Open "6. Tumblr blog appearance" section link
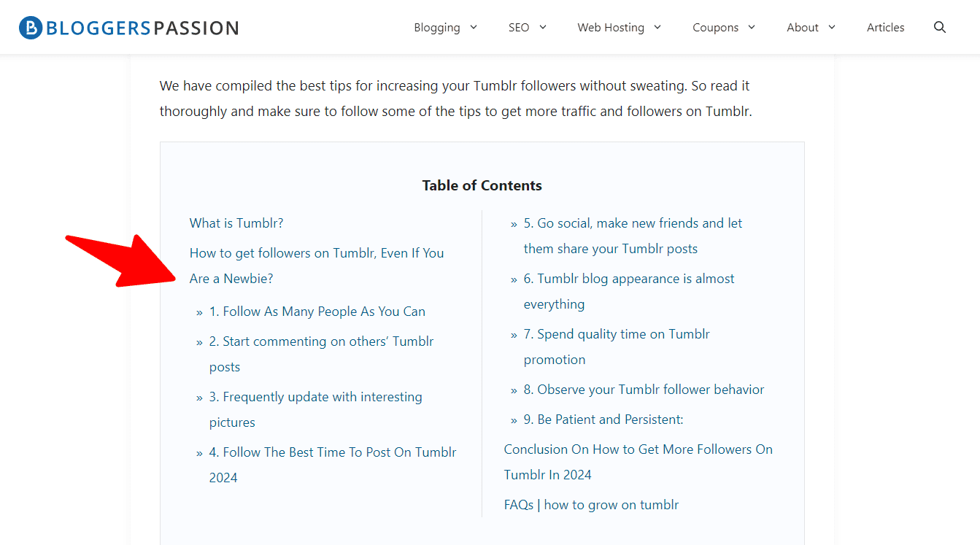 628,279
